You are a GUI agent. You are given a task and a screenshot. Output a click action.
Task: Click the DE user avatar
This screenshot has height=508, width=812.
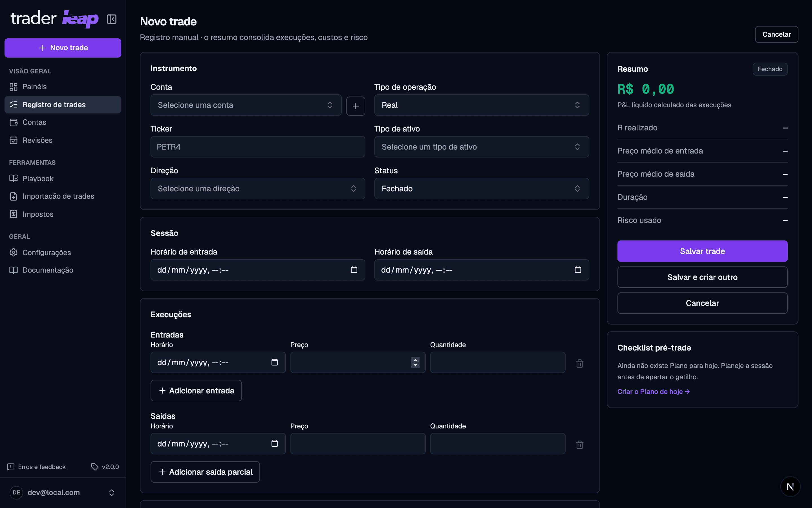pos(16,492)
